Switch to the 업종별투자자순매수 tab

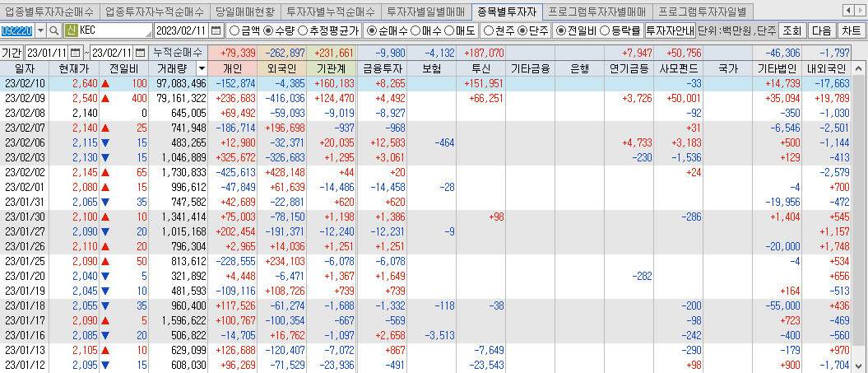coord(50,11)
